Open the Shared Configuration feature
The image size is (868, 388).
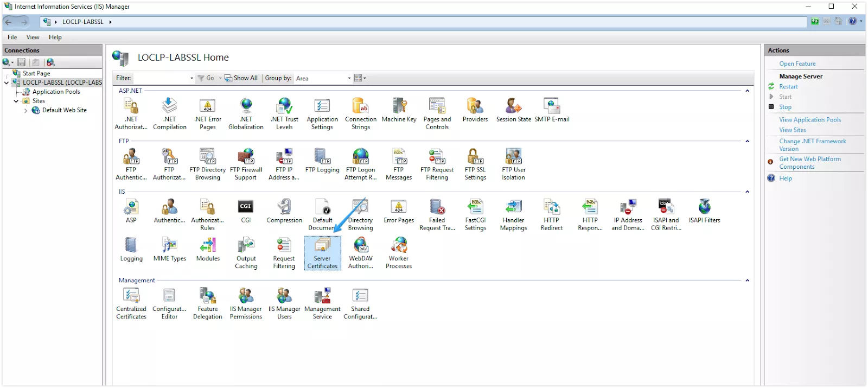(x=360, y=304)
